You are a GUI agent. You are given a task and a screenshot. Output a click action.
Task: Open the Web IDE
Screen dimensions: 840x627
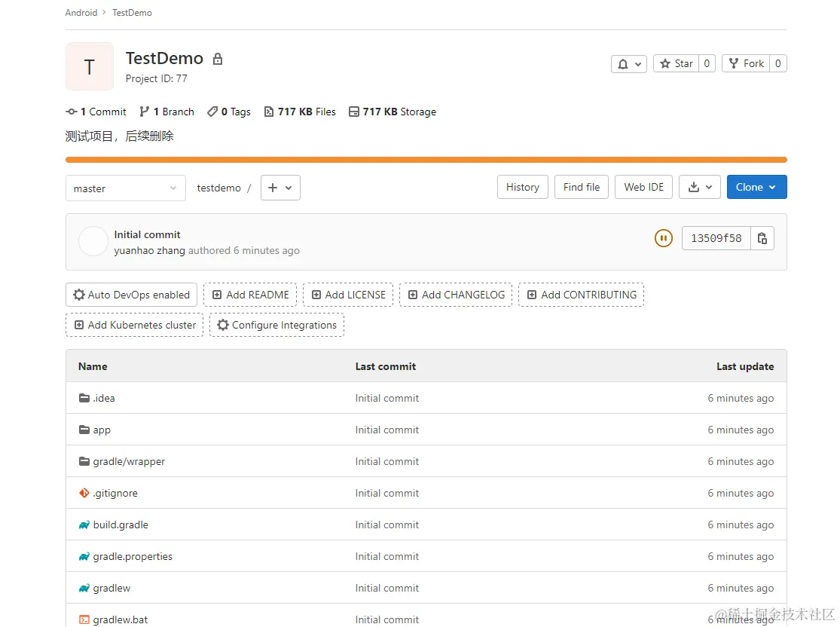(x=643, y=187)
